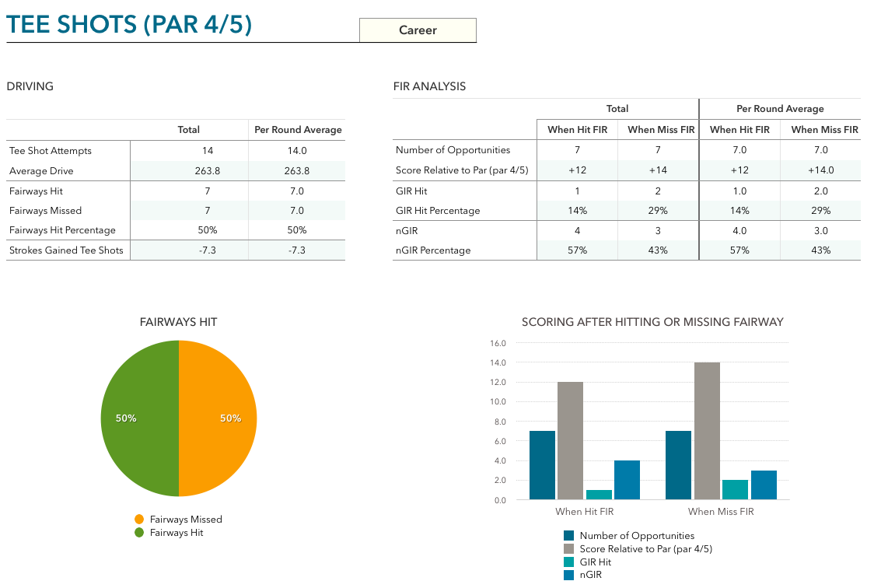Screen dimensions: 874x588
Task: Click the Total column header in Driving table
Action: tap(188, 130)
